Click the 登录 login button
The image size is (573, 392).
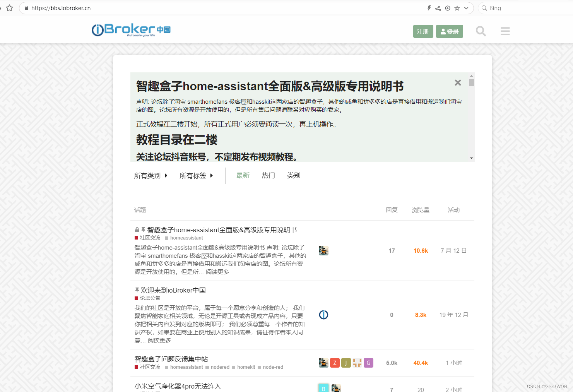(449, 31)
